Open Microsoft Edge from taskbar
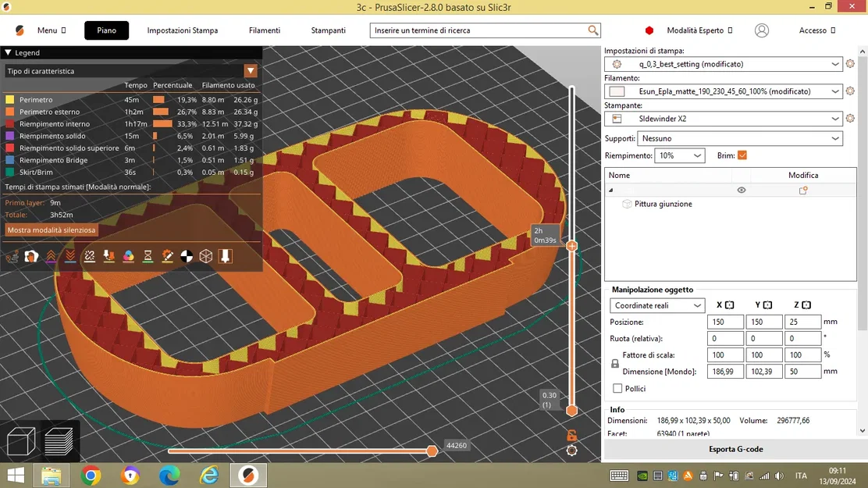868x488 pixels. (169, 476)
